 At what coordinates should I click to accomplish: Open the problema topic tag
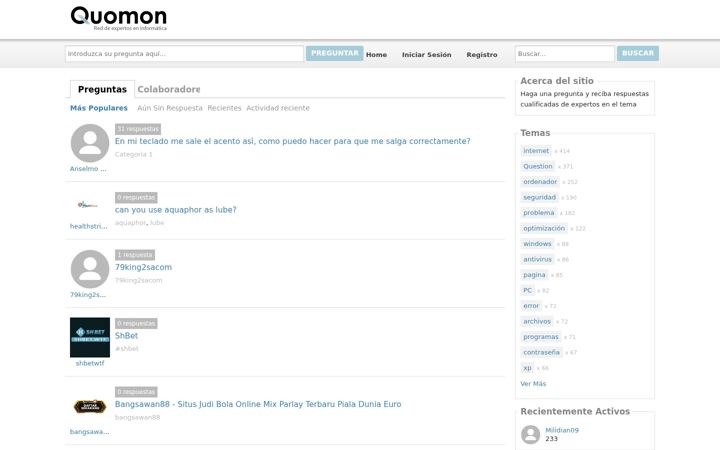click(x=539, y=213)
